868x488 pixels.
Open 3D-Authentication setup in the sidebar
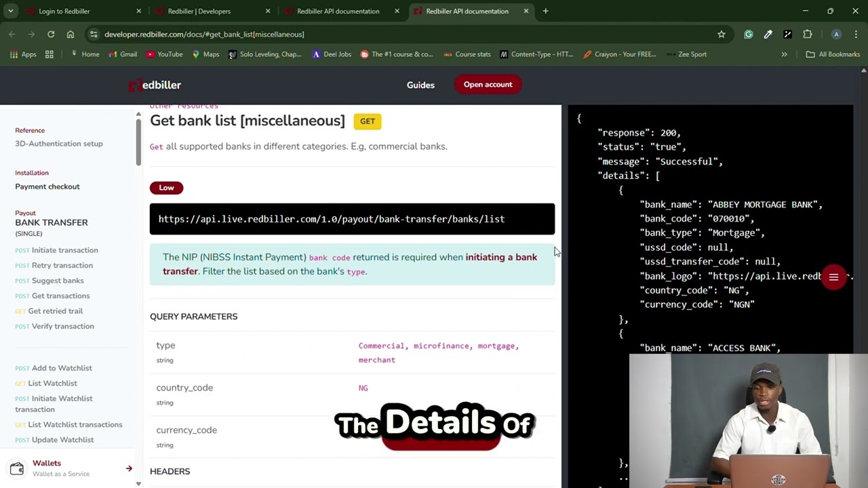[59, 144]
